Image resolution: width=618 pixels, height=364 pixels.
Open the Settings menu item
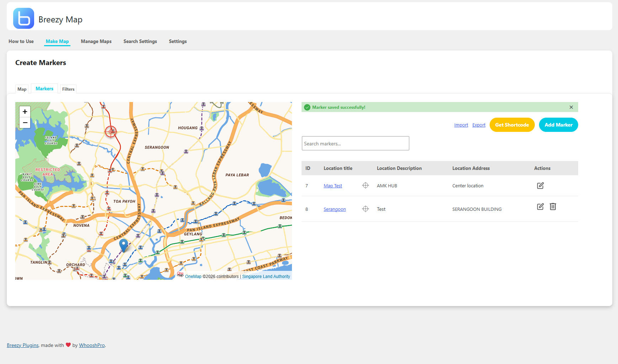[x=178, y=41]
